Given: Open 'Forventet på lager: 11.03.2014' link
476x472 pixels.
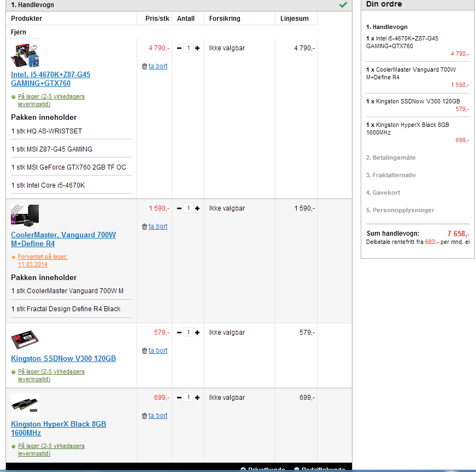Looking at the screenshot, I should pos(43,260).
